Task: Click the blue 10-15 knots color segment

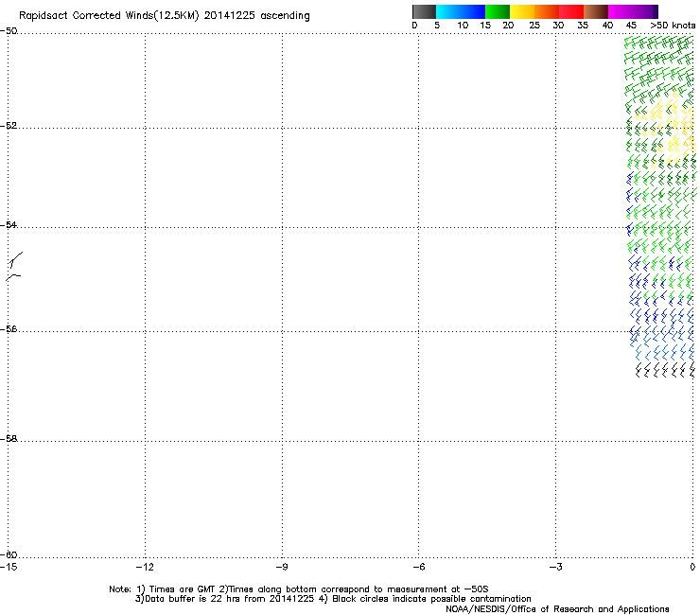Action: [x=473, y=11]
